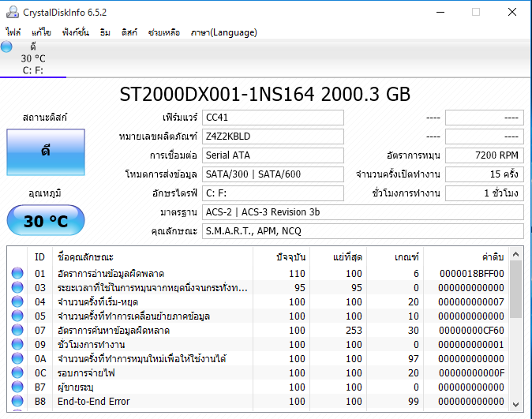Viewport: 532px width, 419px height.
Task: Click raw value 0000018BFF00
Action: (x=471, y=274)
